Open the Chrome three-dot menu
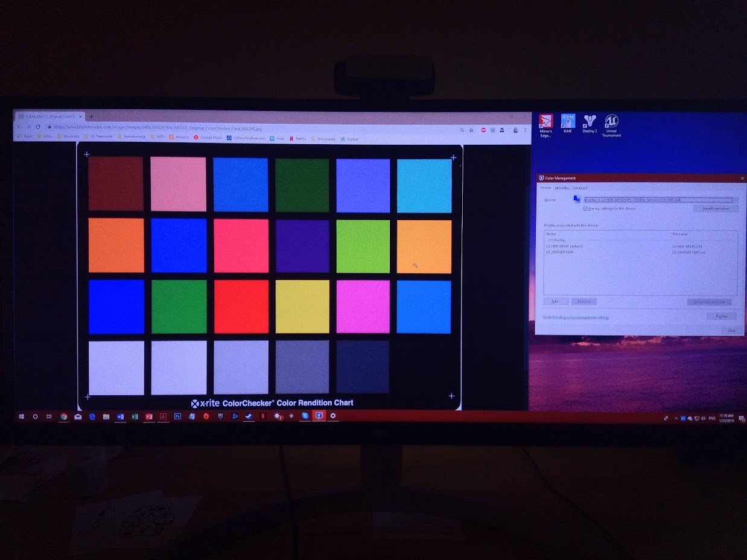Image resolution: width=747 pixels, height=560 pixels. pos(526,130)
